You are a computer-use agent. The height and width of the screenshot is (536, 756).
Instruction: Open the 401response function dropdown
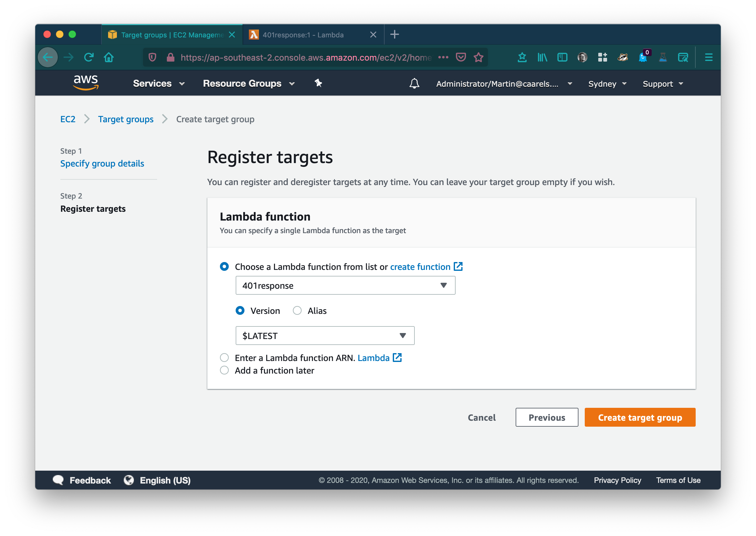tap(345, 286)
